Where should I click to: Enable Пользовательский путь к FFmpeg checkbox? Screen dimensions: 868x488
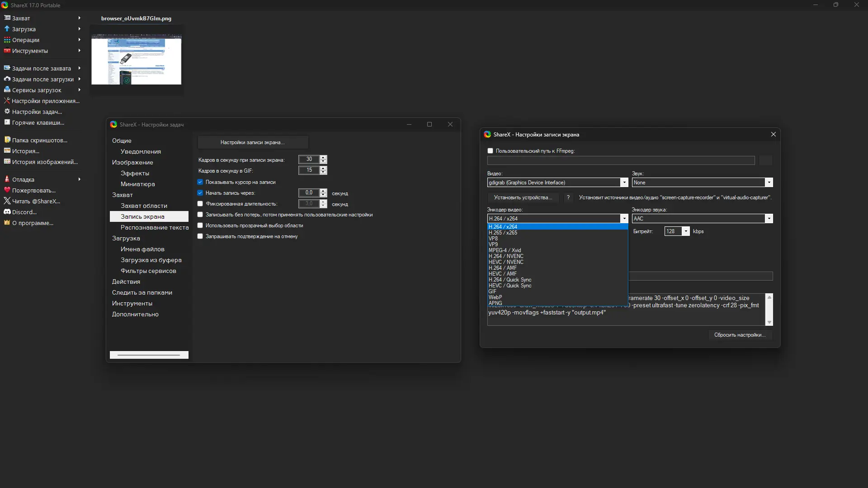[490, 151]
